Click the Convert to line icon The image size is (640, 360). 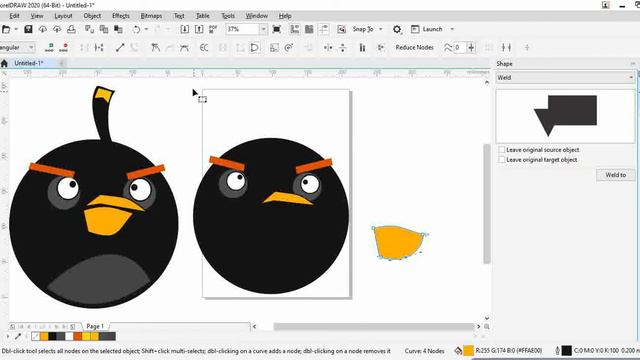click(x=120, y=48)
